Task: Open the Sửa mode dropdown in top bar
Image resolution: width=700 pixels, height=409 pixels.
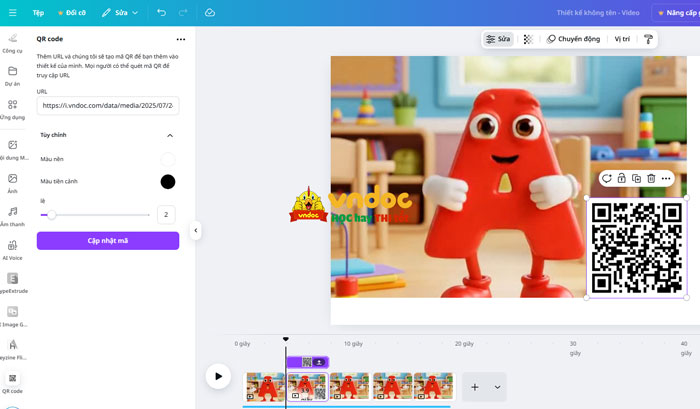Action: pos(120,13)
